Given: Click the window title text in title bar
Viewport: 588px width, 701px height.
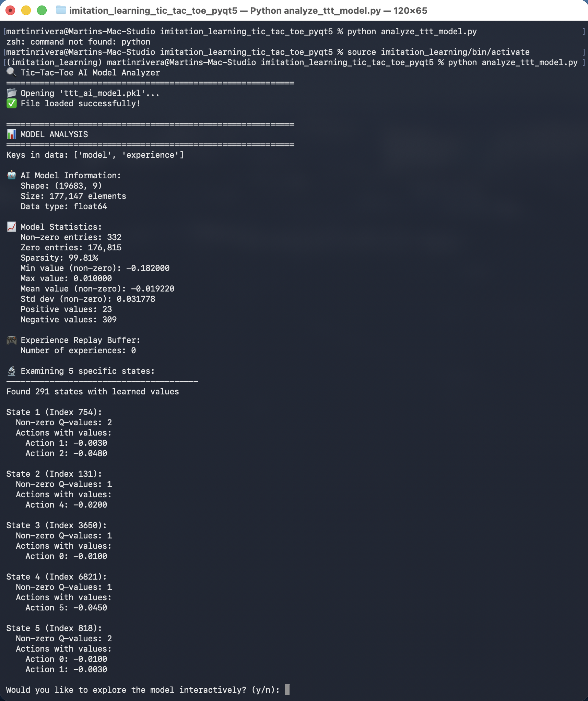Looking at the screenshot, I should tap(248, 11).
